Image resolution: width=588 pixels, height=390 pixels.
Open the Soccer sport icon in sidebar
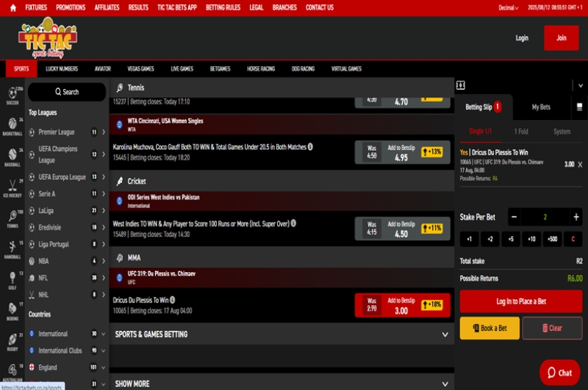[x=12, y=96]
